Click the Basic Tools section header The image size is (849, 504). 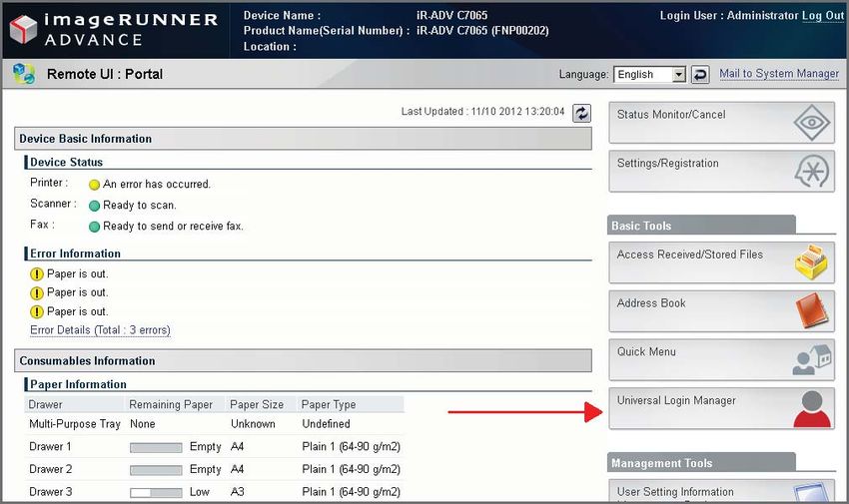702,226
